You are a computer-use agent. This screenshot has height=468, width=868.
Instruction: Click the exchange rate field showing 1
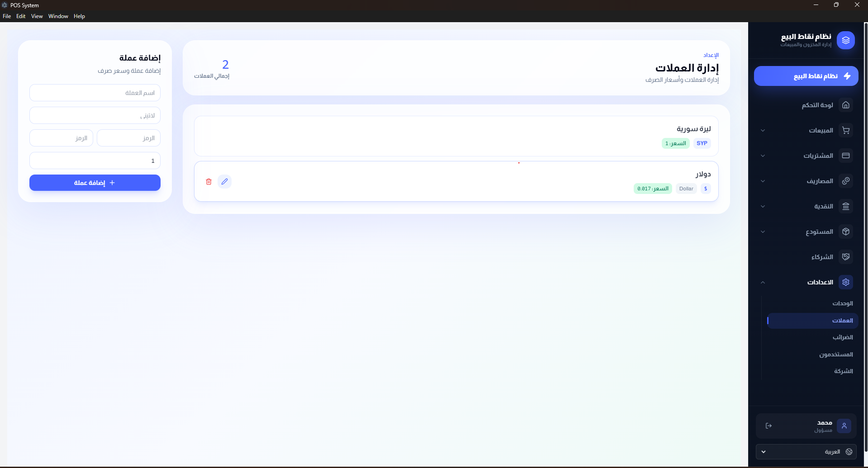point(95,161)
